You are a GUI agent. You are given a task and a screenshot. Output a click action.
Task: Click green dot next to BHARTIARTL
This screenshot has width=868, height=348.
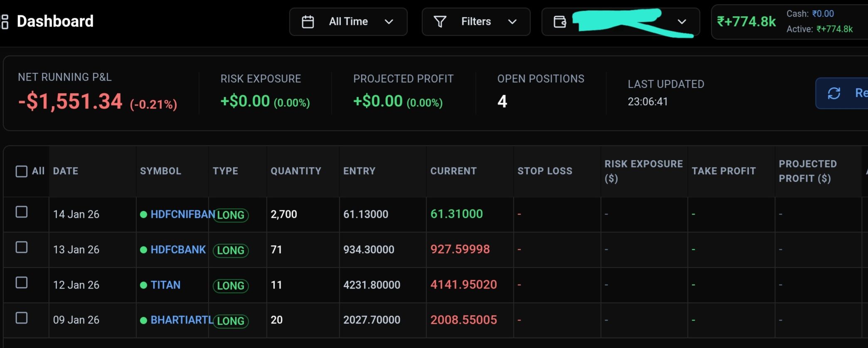pos(143,320)
